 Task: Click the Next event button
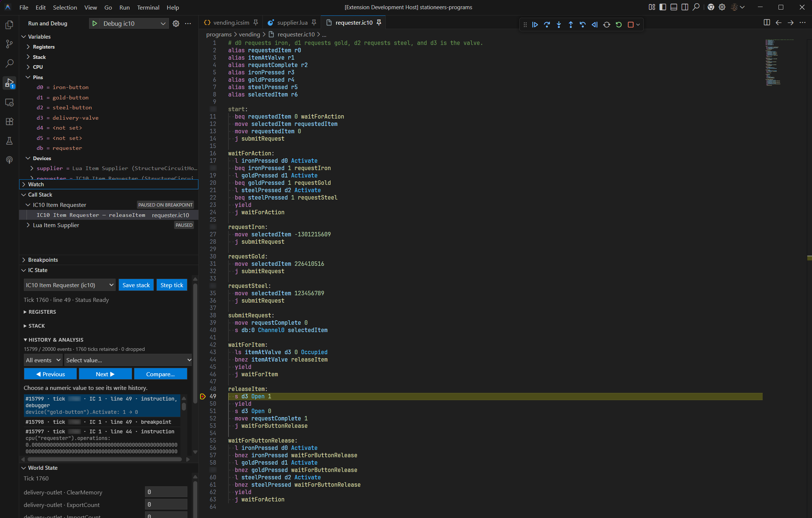105,374
